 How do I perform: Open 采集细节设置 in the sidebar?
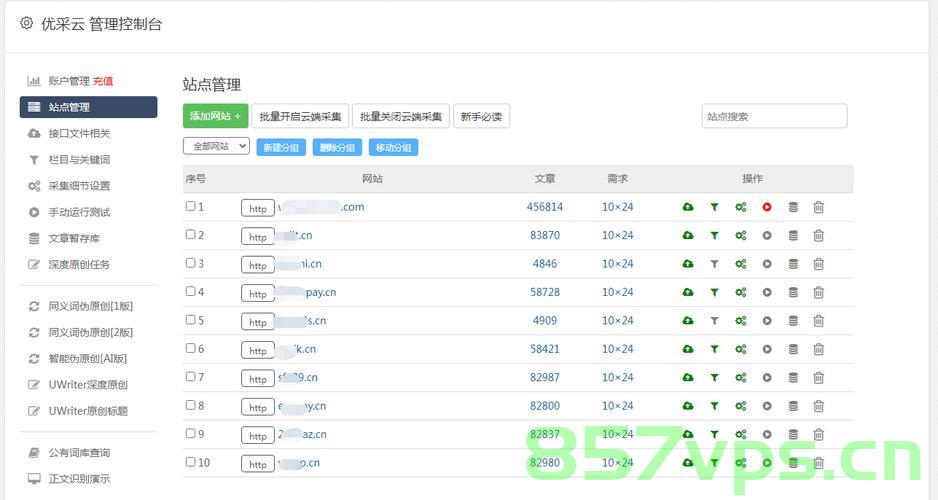(79, 186)
